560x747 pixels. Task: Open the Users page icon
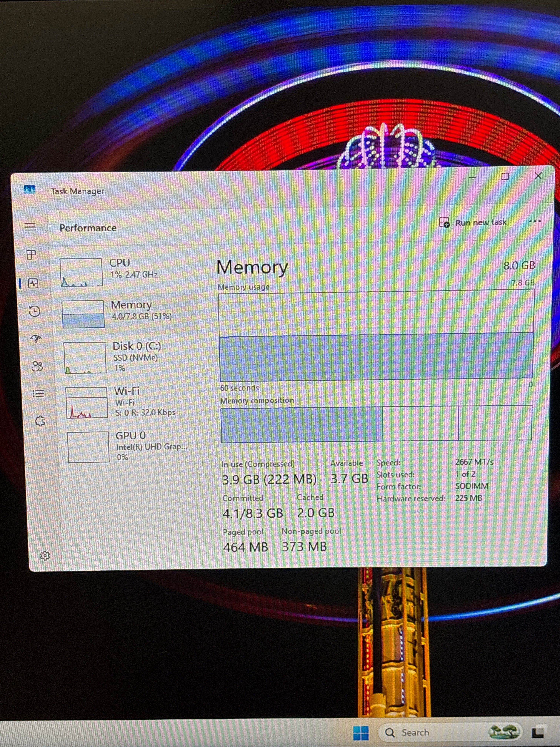37,366
